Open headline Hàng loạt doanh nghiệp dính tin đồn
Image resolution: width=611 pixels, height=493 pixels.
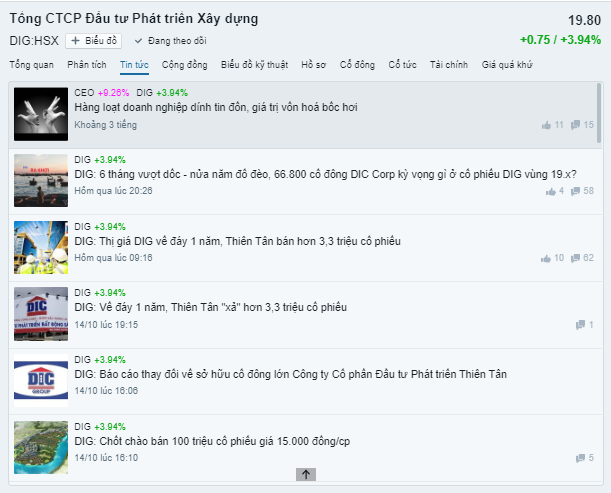coord(216,108)
